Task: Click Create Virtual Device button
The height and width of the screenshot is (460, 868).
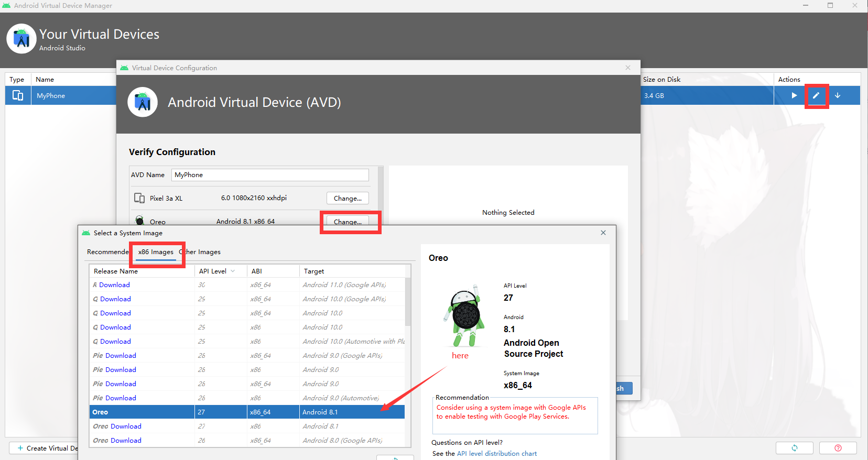Action: [47, 448]
